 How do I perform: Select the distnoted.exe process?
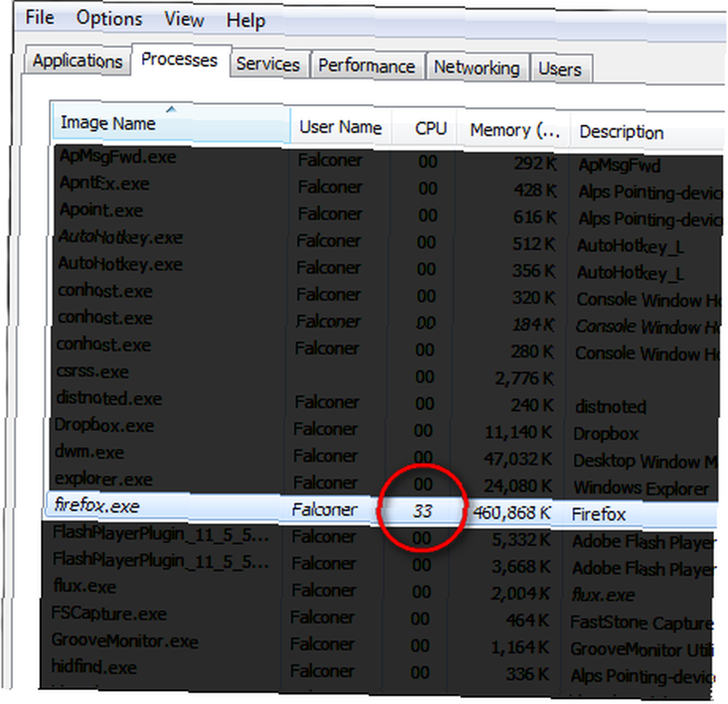(385, 402)
